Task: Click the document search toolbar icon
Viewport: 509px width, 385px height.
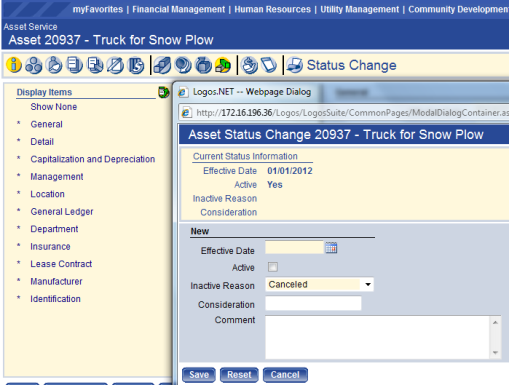Action: [x=95, y=65]
